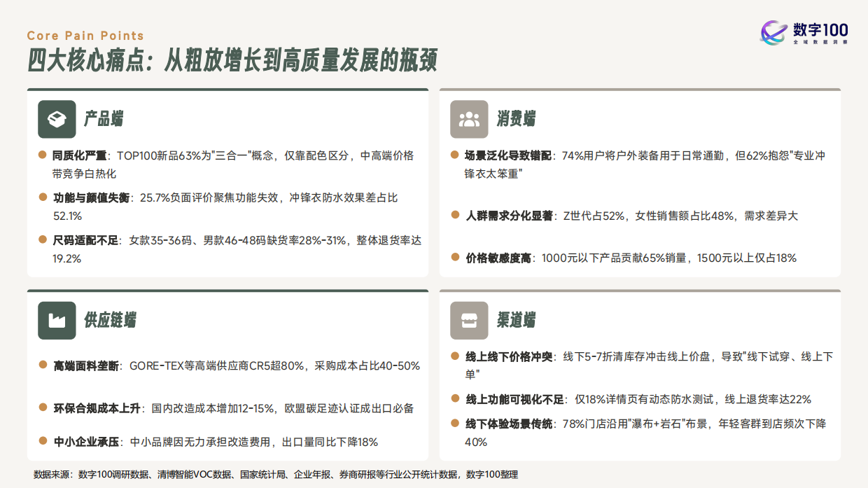Viewport: 868px width, 488px height.
Task: Select bullet dot before 高端面料垄断
Action: point(41,363)
